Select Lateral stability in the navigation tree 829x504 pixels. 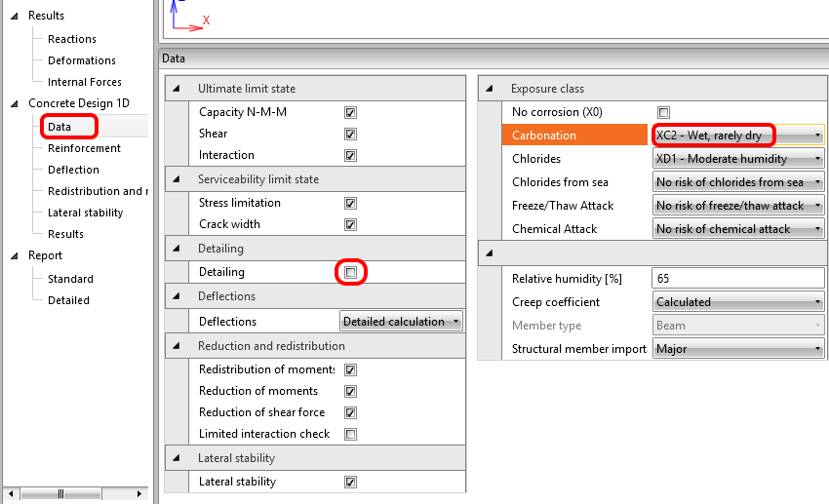85,213
